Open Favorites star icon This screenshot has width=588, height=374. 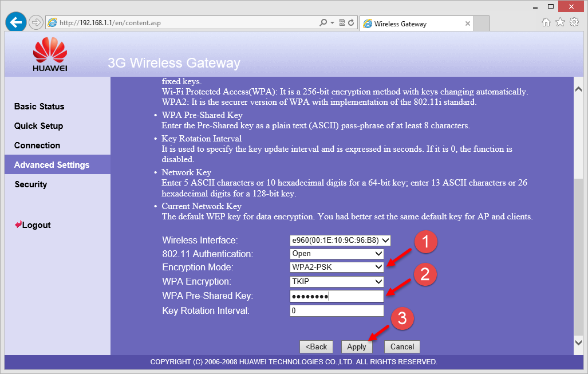pos(560,22)
